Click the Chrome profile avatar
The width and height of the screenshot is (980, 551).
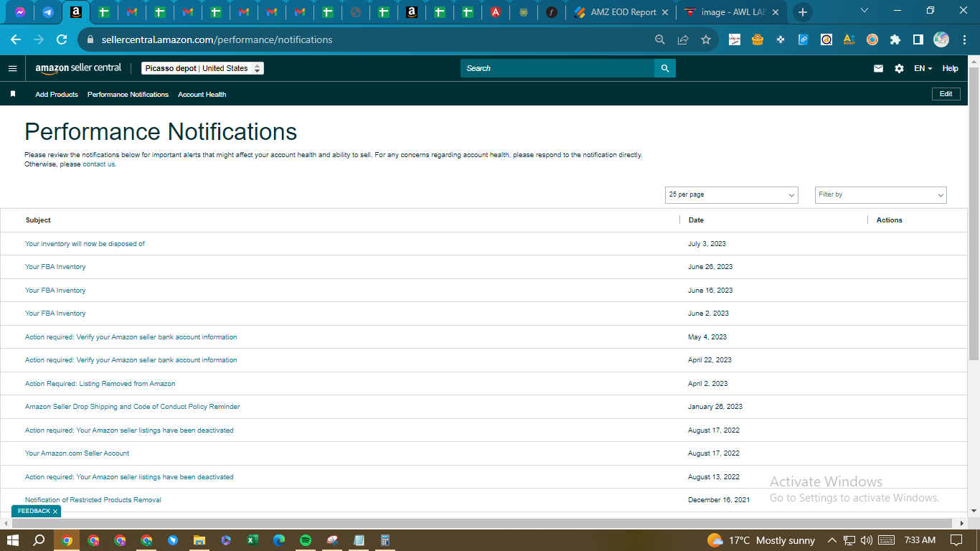click(941, 39)
